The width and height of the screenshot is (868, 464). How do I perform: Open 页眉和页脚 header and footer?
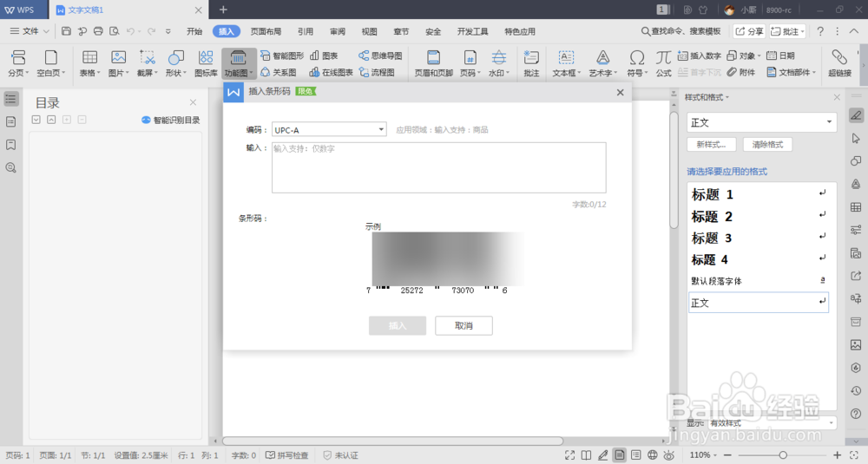click(x=433, y=63)
